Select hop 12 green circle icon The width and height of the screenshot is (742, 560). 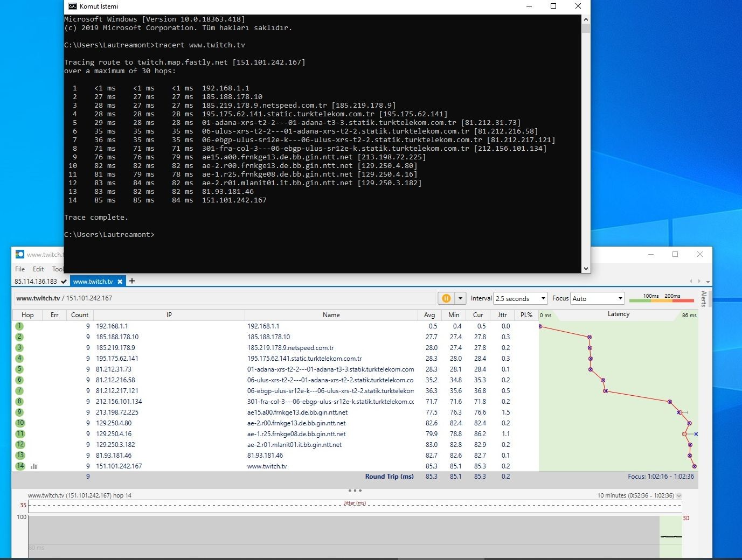click(20, 445)
